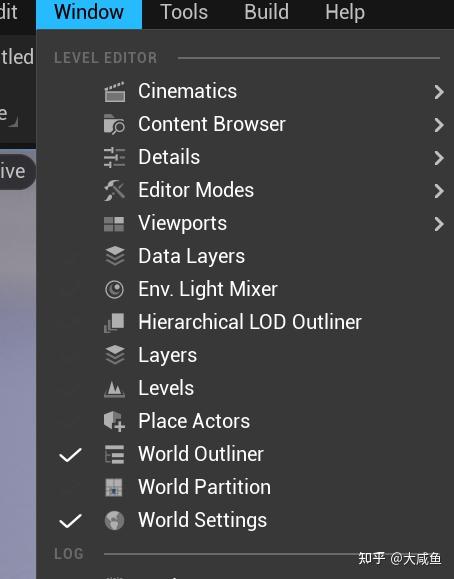Open the Help menu
This screenshot has width=454, height=579.
click(x=345, y=12)
